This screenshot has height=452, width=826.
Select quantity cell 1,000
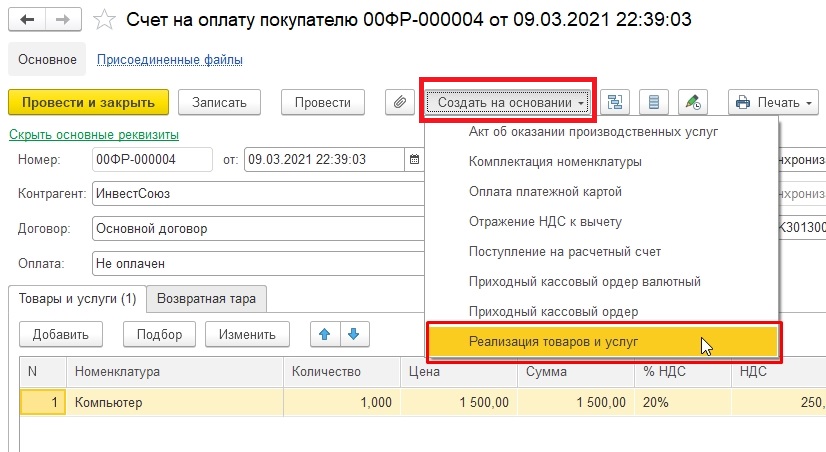(x=342, y=402)
